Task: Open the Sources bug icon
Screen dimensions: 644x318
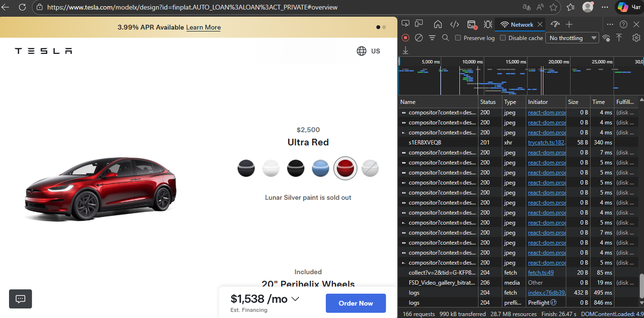Action: [487, 24]
